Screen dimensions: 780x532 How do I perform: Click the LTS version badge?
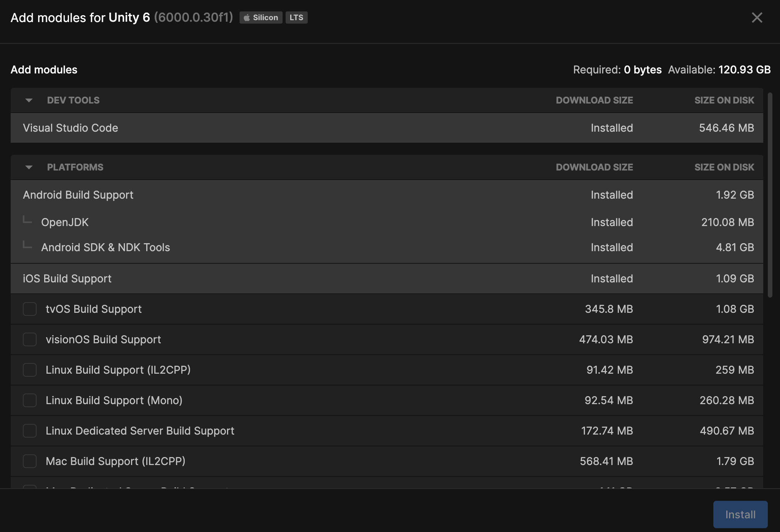(x=296, y=18)
